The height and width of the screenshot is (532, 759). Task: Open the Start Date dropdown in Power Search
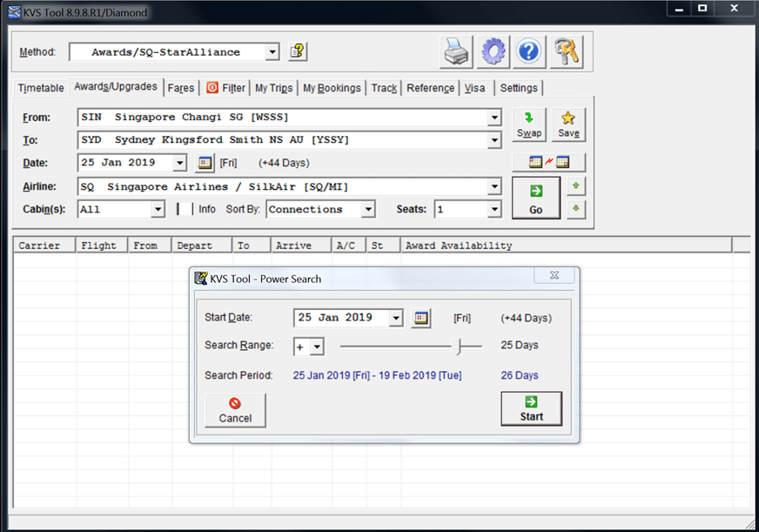[396, 318]
